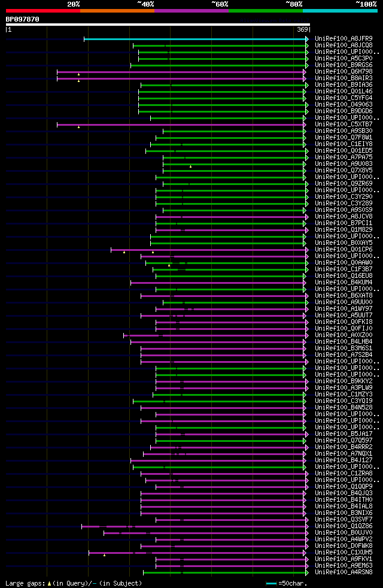Open hit UniRef100_B3NIX6
This screenshot has width=383, height=588.
[344, 513]
